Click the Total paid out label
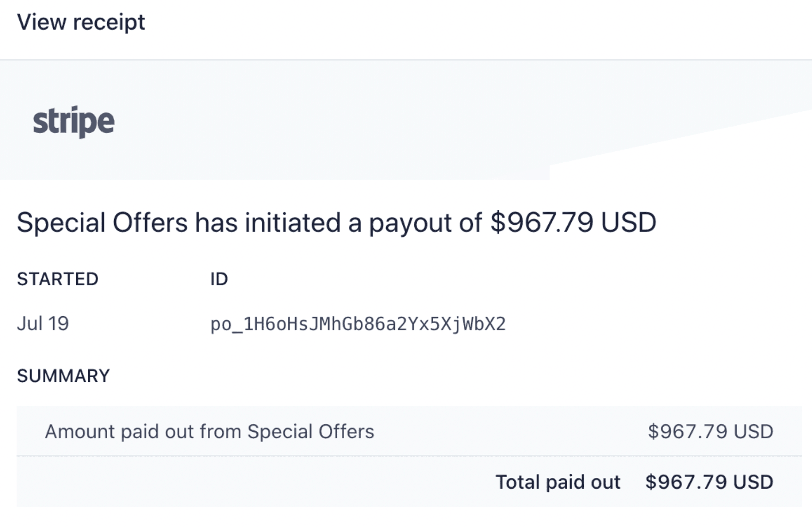This screenshot has width=812, height=527. [x=558, y=482]
